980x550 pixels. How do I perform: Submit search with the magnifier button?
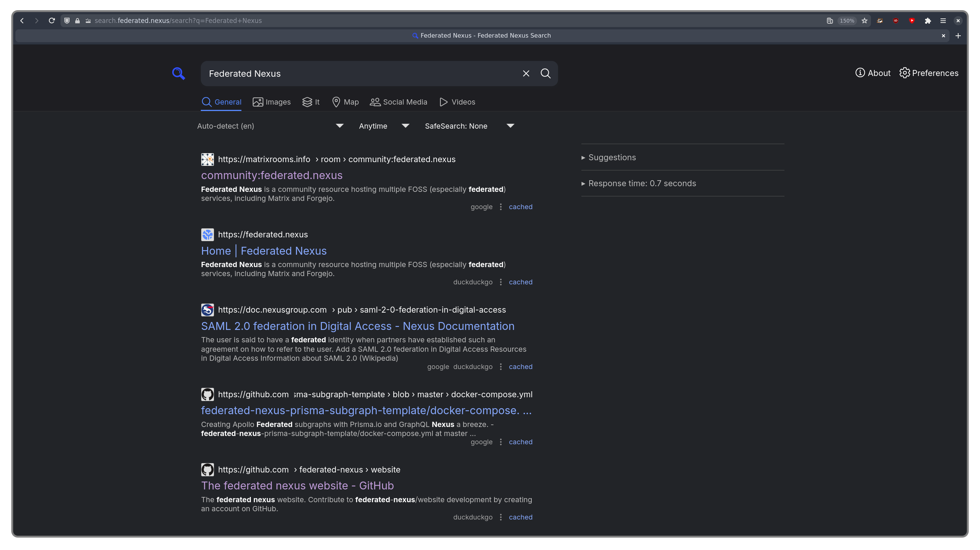546,73
